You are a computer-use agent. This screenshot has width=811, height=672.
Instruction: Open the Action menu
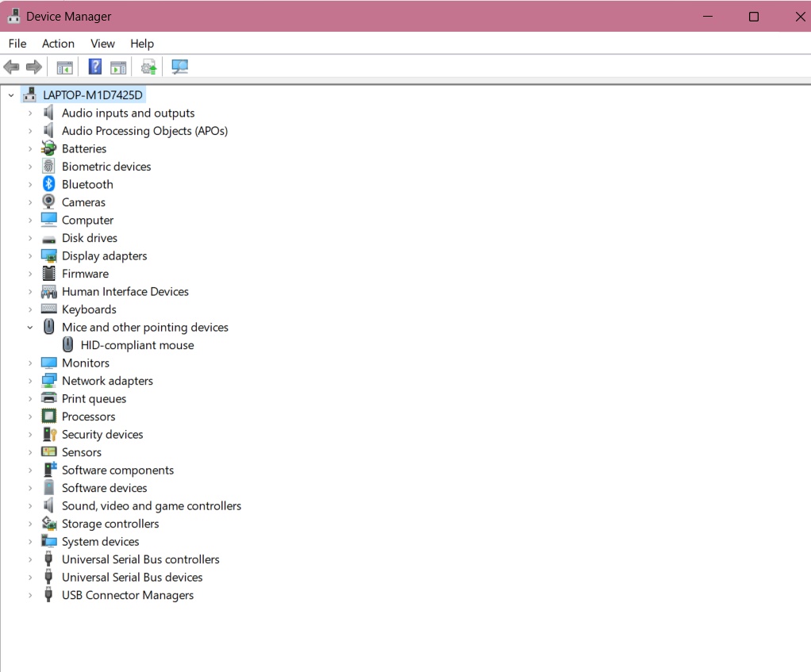tap(58, 44)
